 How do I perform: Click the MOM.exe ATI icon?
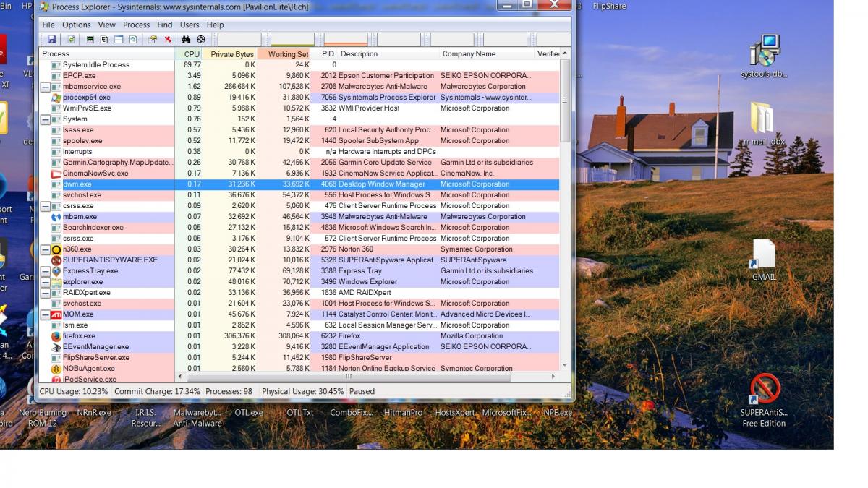[x=56, y=314]
